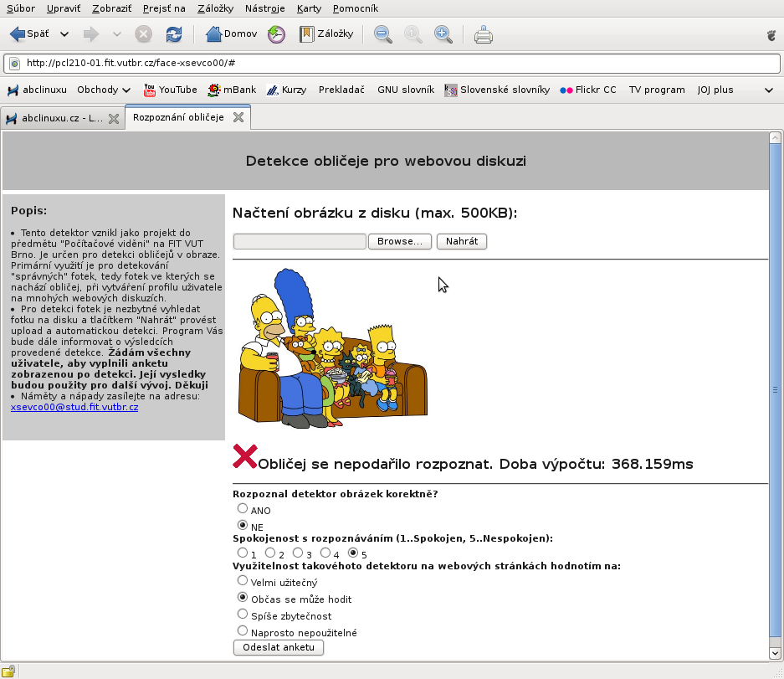The width and height of the screenshot is (784, 679).
Task: Click the page vertical scrollbar thumb
Action: point(775,391)
